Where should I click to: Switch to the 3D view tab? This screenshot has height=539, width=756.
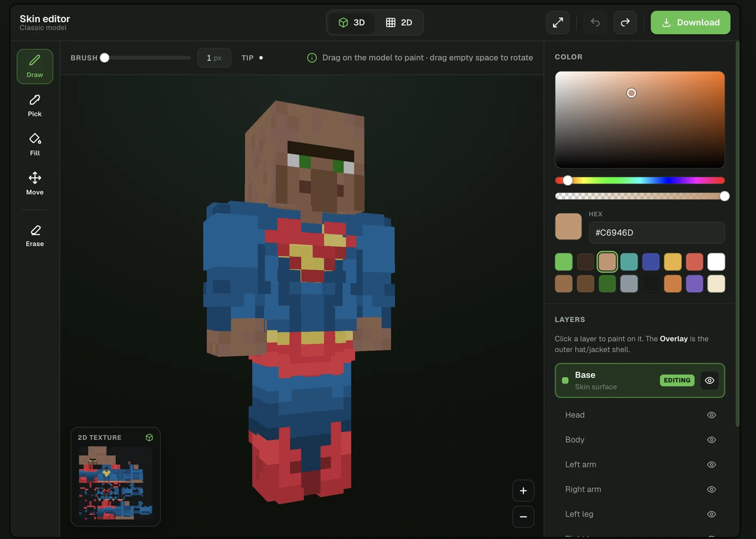[x=352, y=23]
